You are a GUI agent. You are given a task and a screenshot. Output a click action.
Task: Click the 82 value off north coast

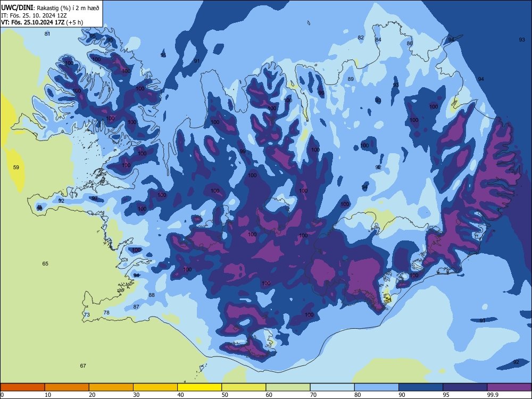(x=361, y=38)
